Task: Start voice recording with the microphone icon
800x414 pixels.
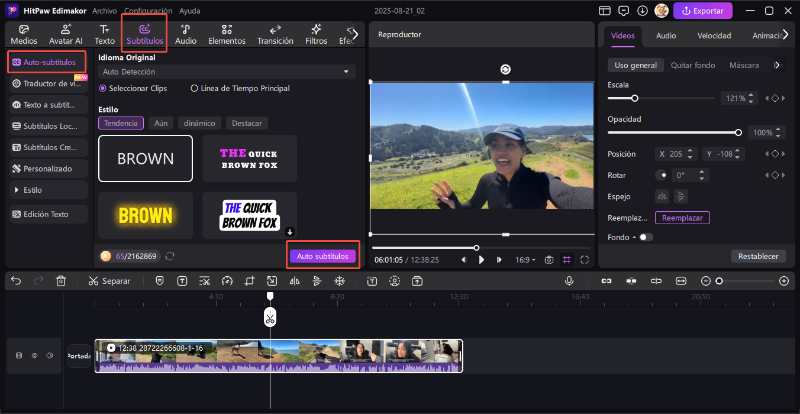Action: pos(569,281)
